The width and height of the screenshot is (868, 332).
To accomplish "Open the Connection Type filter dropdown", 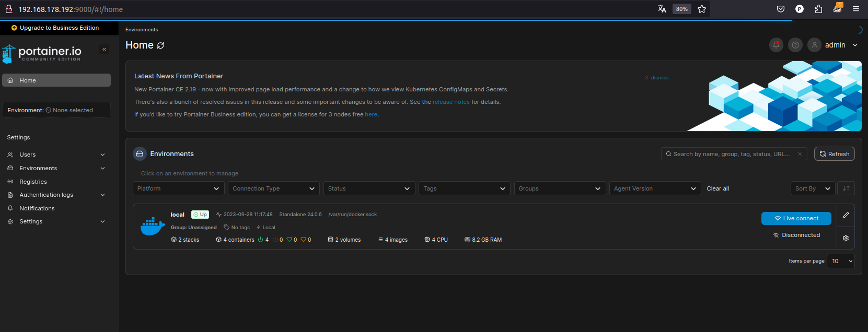I will tap(273, 188).
